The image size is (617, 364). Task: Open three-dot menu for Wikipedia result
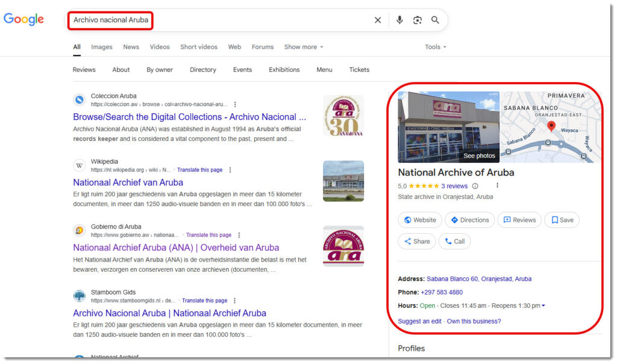coord(230,170)
